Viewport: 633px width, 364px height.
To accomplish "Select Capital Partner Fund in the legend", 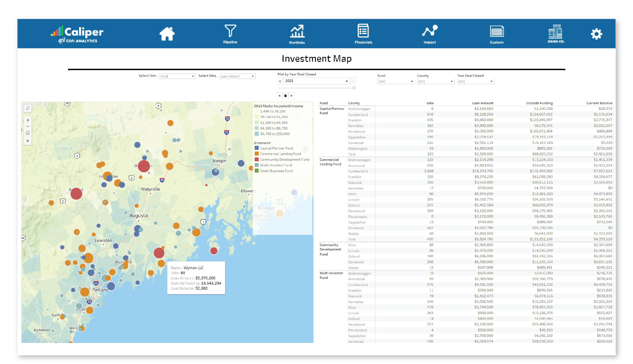I will 277,148.
